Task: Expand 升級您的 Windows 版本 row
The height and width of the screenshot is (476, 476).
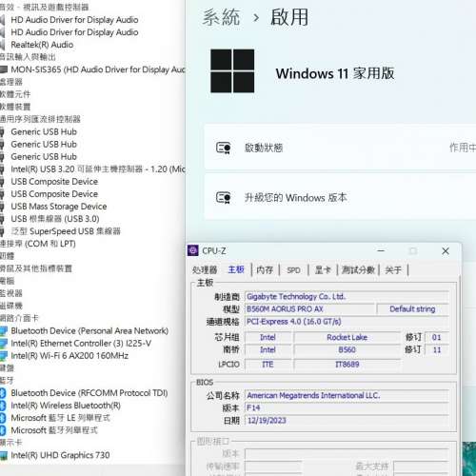Action: click(340, 197)
